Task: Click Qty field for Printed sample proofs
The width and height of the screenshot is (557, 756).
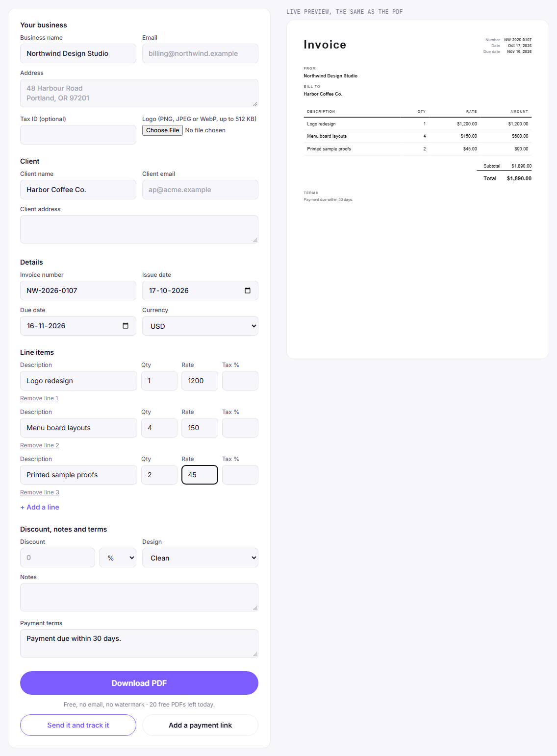Action: [159, 475]
